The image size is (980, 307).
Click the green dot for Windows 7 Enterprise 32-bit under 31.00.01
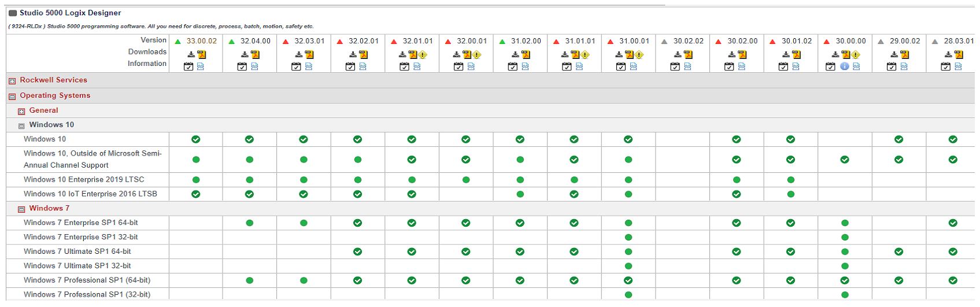[x=628, y=238]
